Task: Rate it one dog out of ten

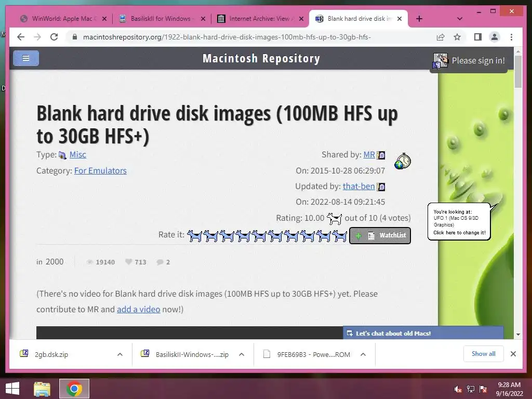Action: coord(194,235)
